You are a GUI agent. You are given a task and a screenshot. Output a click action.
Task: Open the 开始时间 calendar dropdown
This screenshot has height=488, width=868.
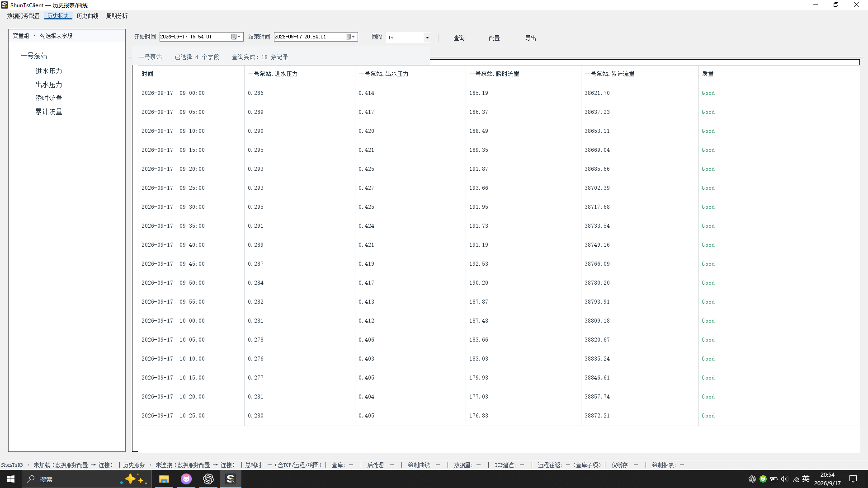click(236, 37)
